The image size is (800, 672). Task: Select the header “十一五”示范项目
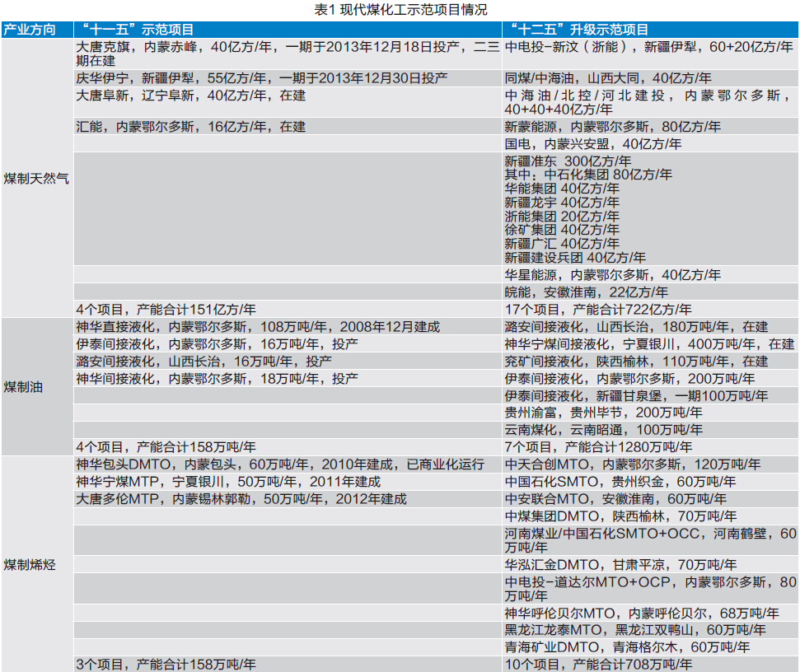pyautogui.click(x=288, y=30)
